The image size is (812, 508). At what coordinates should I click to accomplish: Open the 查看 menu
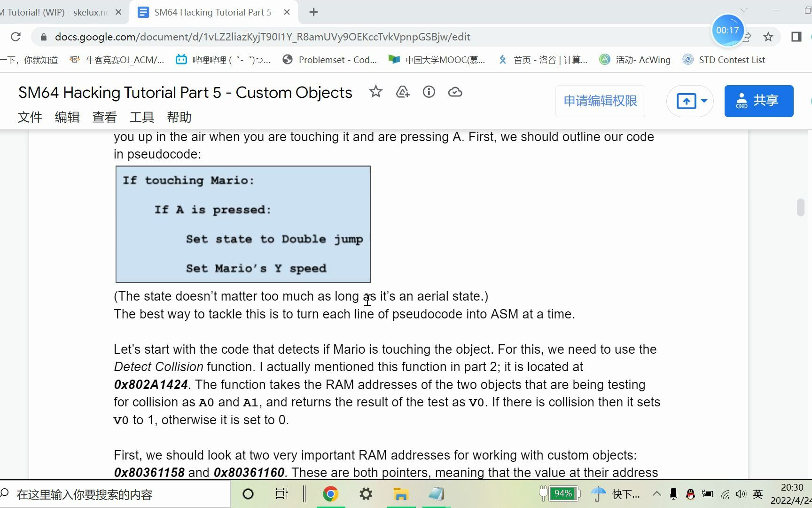coord(104,117)
